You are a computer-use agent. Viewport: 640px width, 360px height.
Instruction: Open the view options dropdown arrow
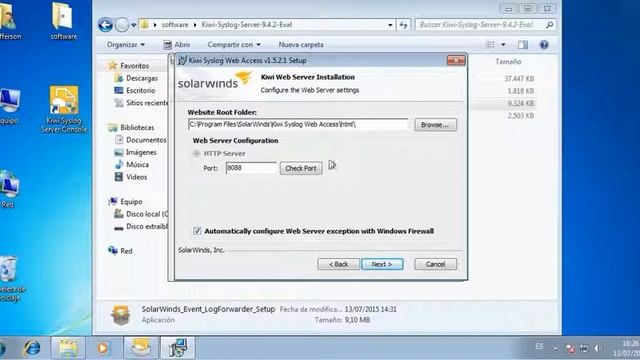[x=503, y=44]
